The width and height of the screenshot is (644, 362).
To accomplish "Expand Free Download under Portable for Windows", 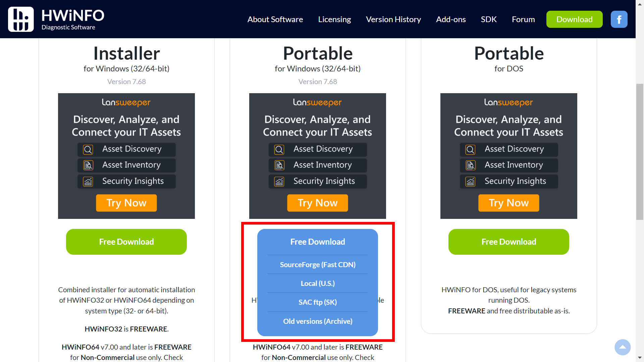I will click(318, 242).
